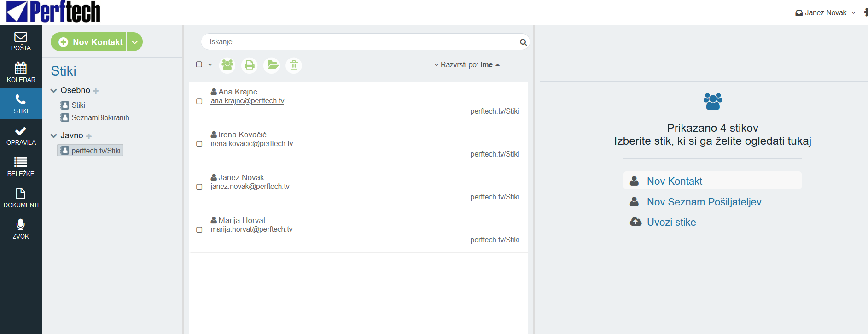The width and height of the screenshot is (868, 334).
Task: Open the Beležke notes module
Action: coord(21,166)
